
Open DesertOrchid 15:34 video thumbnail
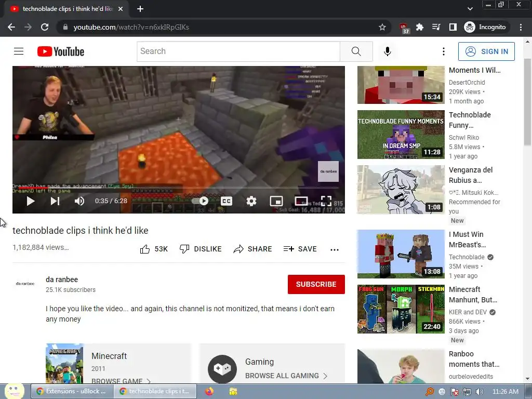tap(401, 85)
